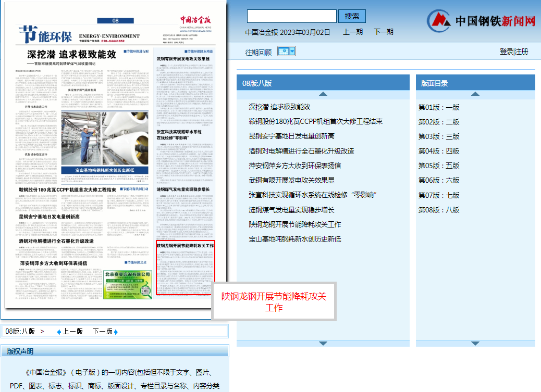The width and height of the screenshot is (541, 392).
Task: Click the search input field
Action: [292, 16]
